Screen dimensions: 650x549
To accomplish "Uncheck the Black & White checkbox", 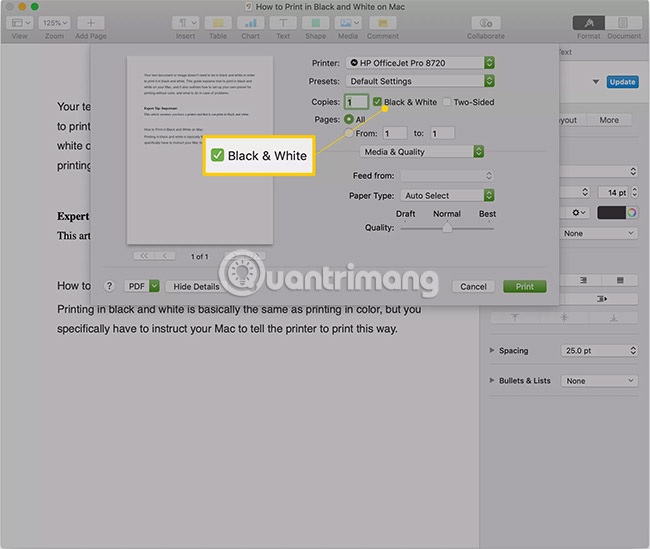I will pyautogui.click(x=376, y=102).
